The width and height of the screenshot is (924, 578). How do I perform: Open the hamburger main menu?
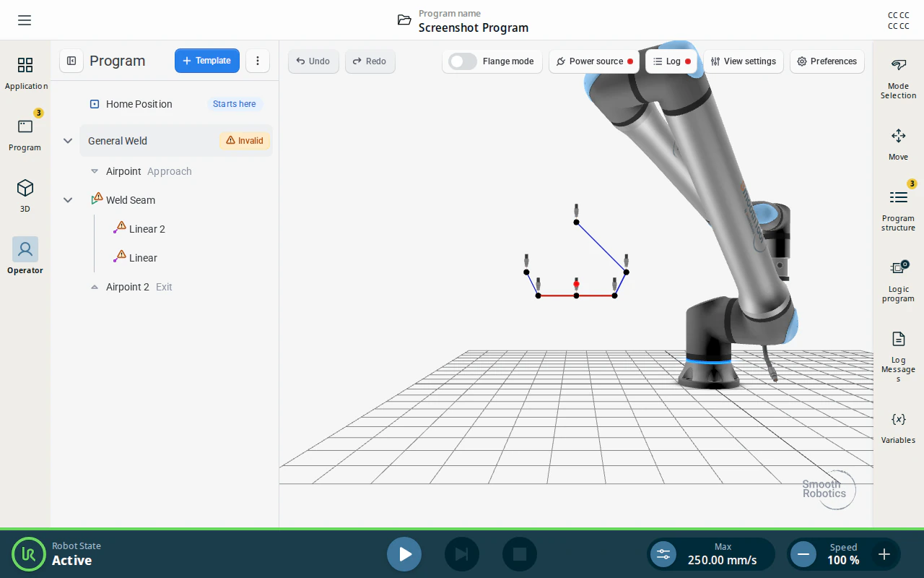point(25,20)
